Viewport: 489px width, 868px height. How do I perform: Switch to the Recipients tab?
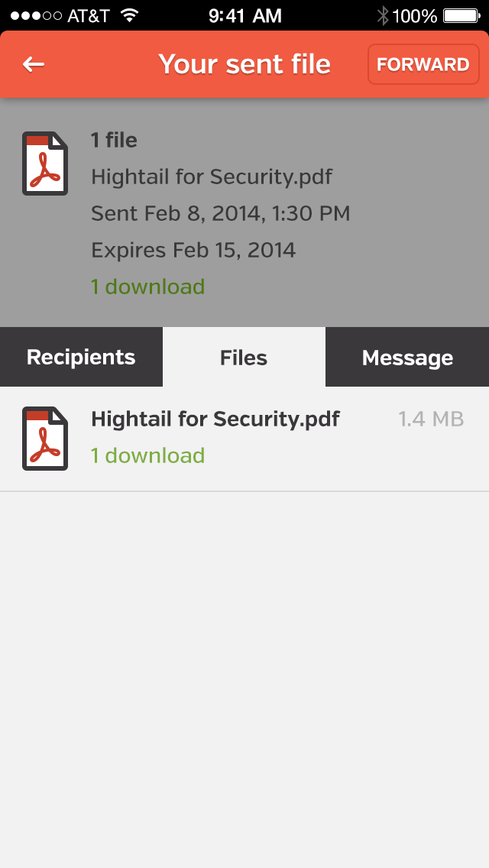click(x=81, y=358)
